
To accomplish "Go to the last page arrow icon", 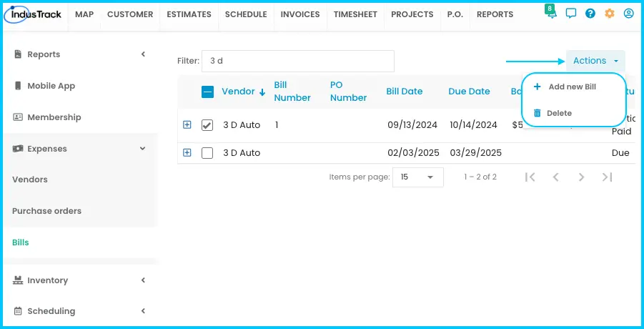I will point(607,177).
